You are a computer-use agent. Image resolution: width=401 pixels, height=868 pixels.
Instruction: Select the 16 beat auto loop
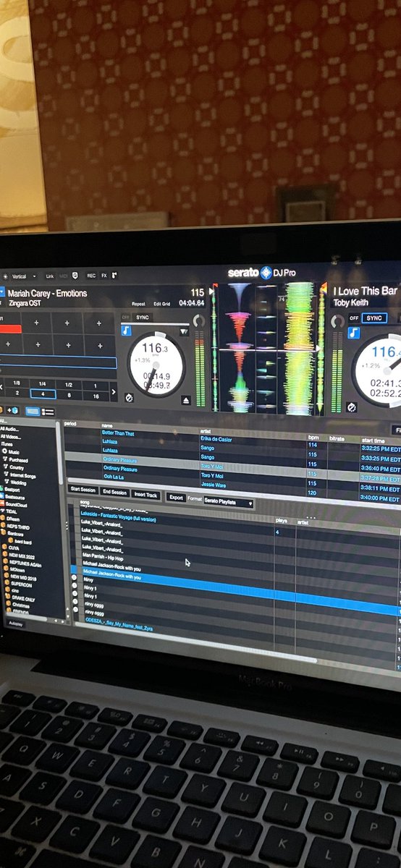pyautogui.click(x=95, y=395)
